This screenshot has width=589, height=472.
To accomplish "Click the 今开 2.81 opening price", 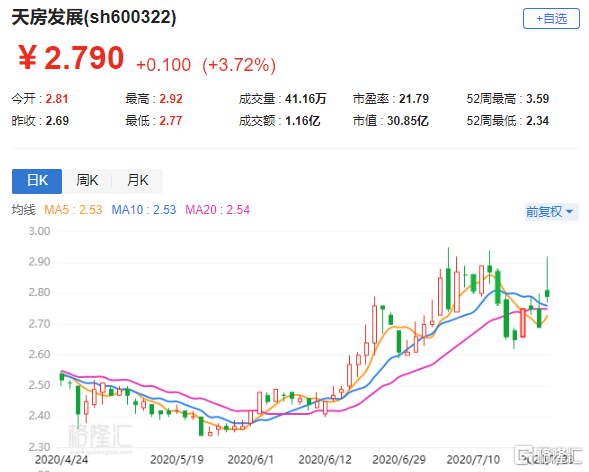I will point(40,99).
